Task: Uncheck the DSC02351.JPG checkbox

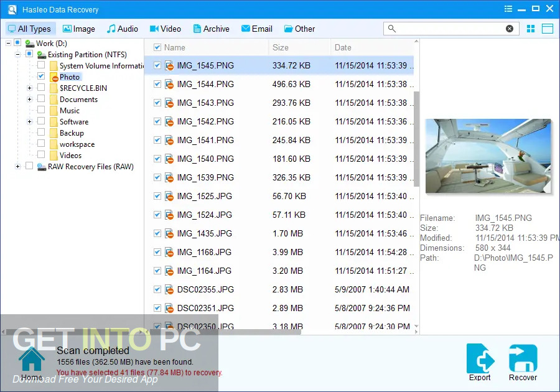Action: pyautogui.click(x=157, y=308)
